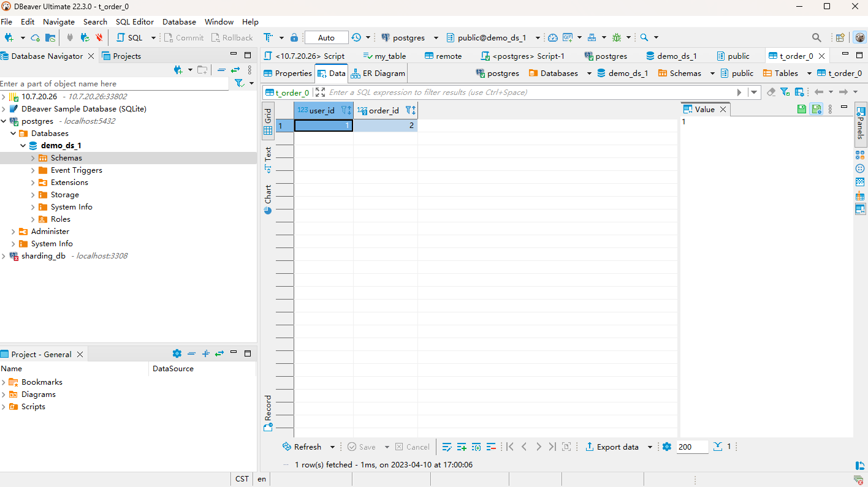Click the object name filter field
868x487 pixels.
[114, 83]
